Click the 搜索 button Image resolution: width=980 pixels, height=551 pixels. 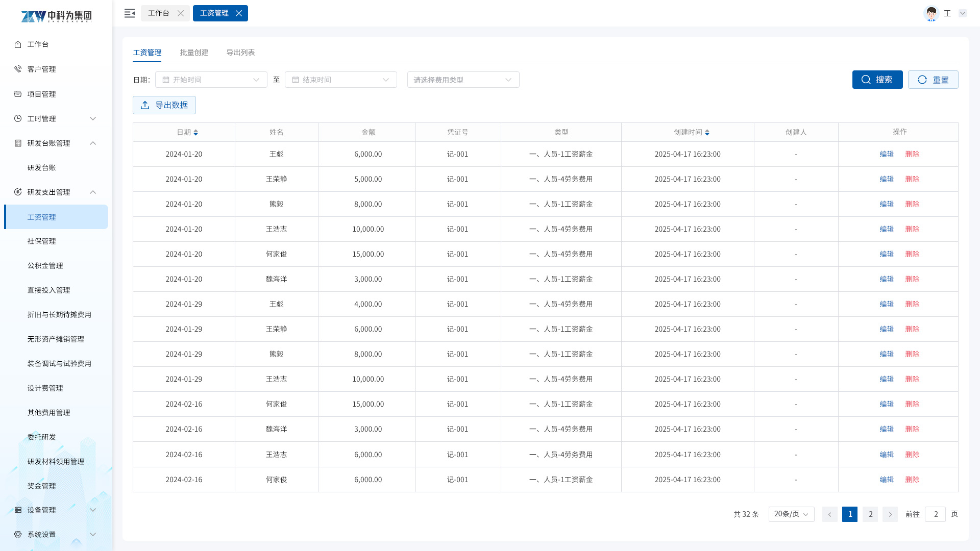877,80
